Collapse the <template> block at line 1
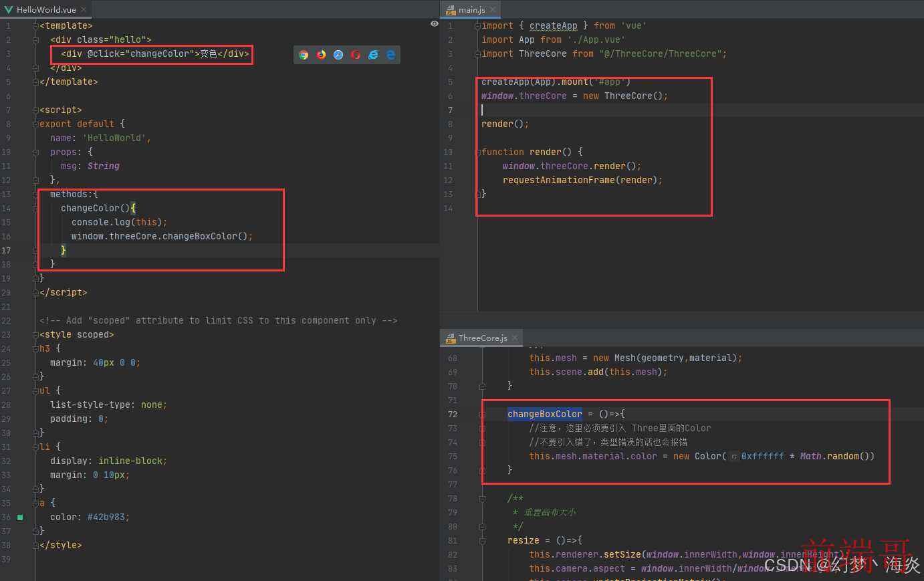Viewport: 924px width, 581px height. tap(35, 25)
